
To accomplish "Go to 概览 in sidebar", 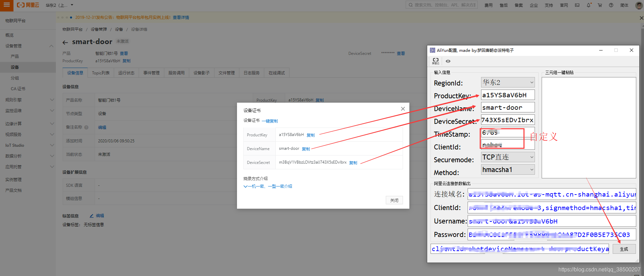I will (x=9, y=35).
